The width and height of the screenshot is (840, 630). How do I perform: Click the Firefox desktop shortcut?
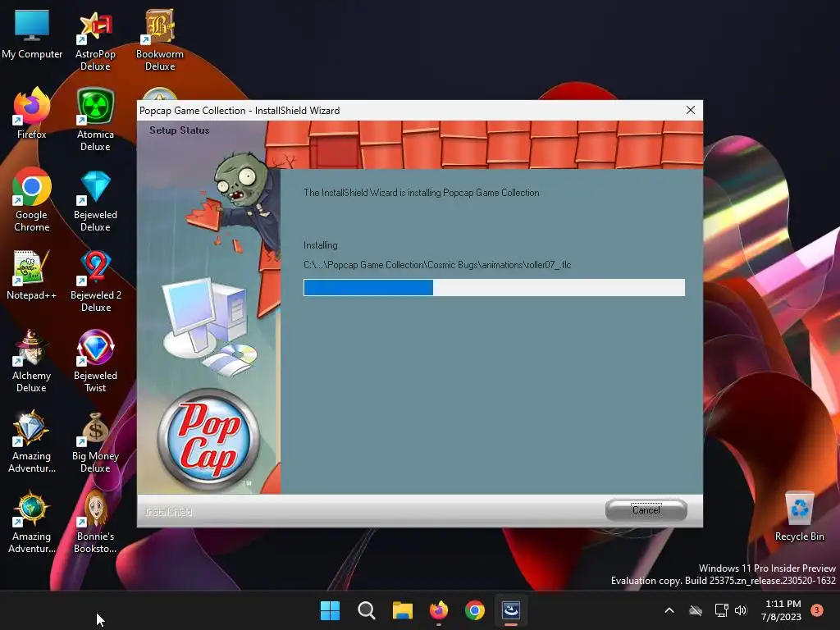click(x=32, y=113)
